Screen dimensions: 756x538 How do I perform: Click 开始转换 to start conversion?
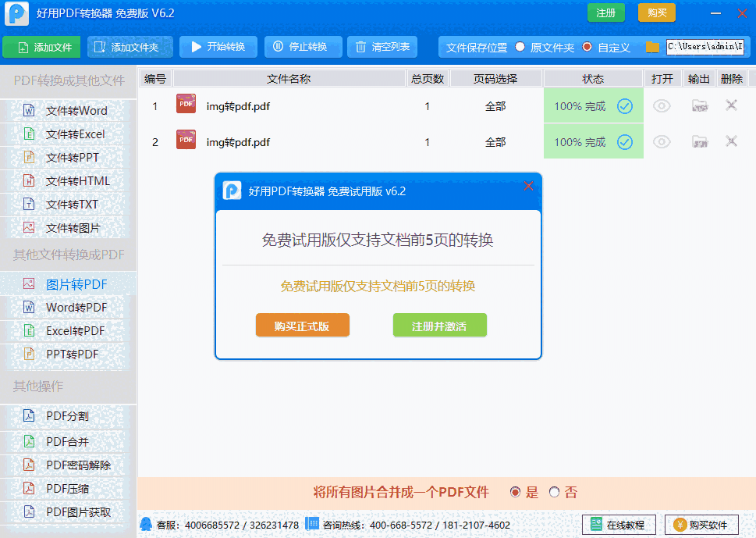pyautogui.click(x=218, y=47)
